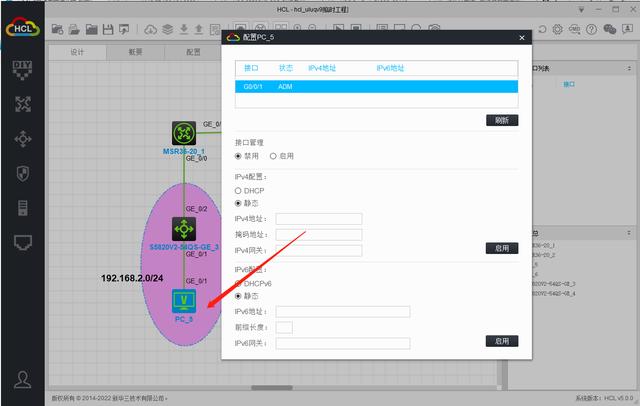The width and height of the screenshot is (640, 406).
Task: Click the 接口 column header in dialog
Action: [x=251, y=68]
